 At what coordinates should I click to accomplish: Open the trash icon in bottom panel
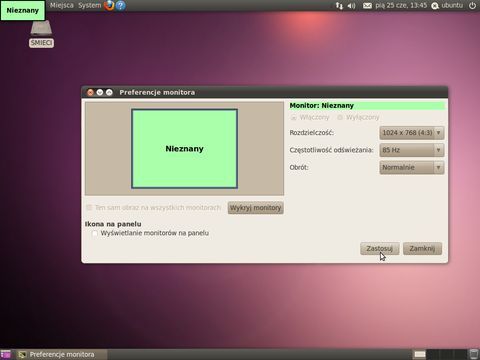point(474,354)
